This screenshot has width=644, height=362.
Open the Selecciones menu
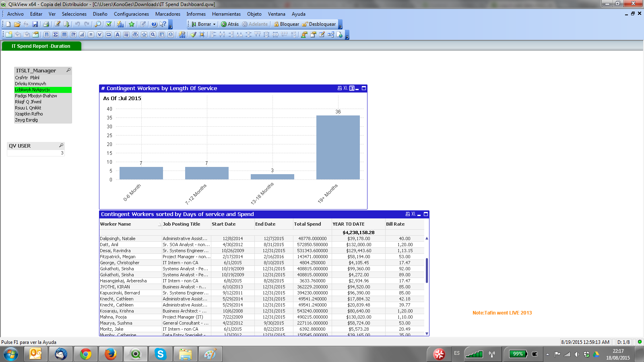(x=74, y=14)
